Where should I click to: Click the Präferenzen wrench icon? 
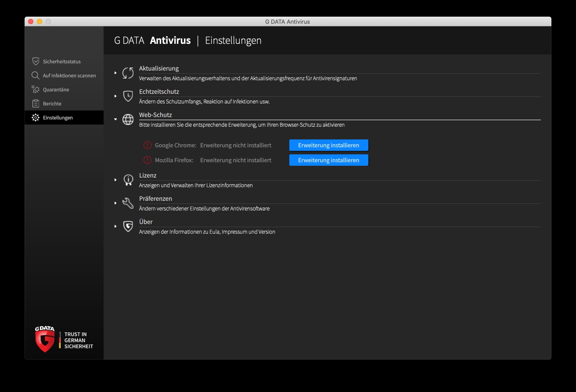click(128, 203)
